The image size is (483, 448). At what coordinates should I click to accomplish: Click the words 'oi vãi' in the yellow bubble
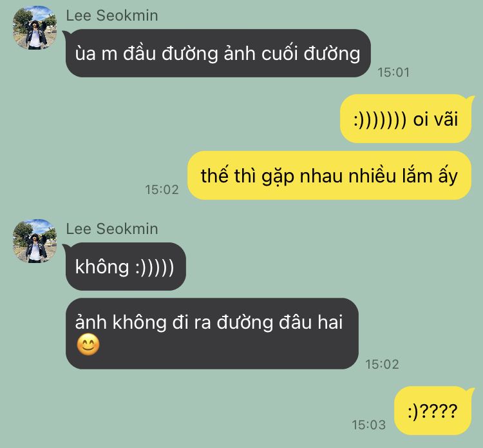(435, 119)
